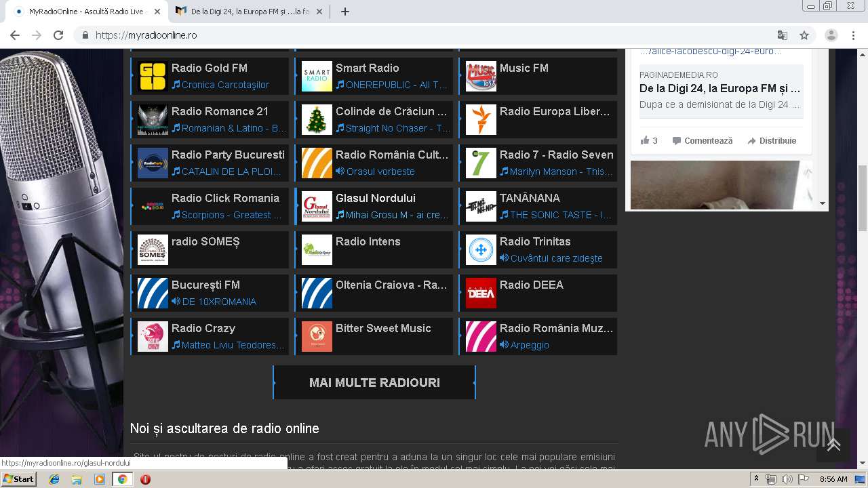The image size is (868, 488).
Task: Select Radio Intens logo
Action: (x=317, y=249)
